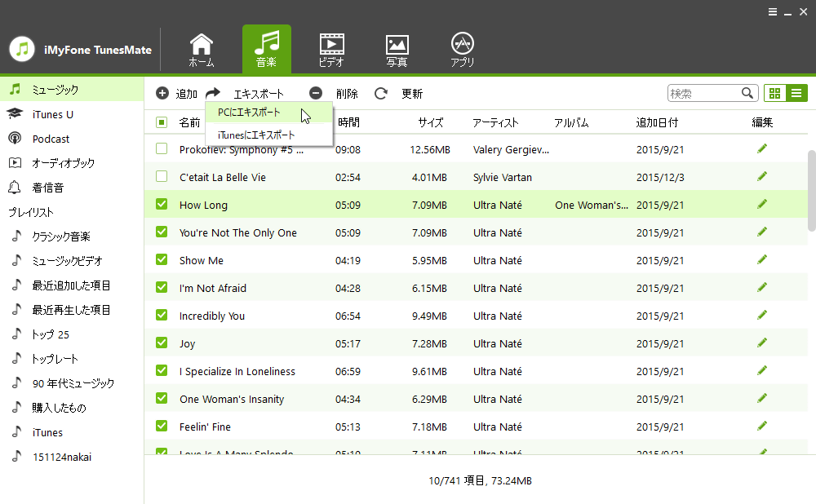
Task: Open the Video (ビデオ) tab
Action: [x=331, y=50]
